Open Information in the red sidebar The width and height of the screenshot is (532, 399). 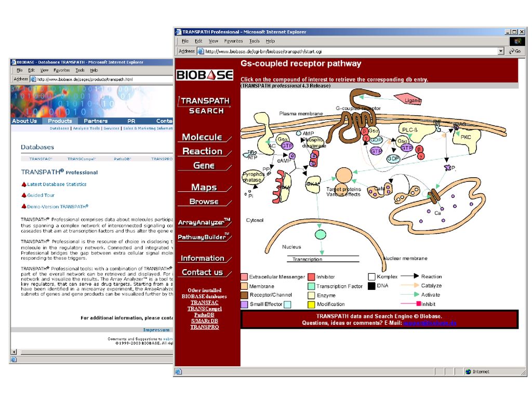coord(204,258)
